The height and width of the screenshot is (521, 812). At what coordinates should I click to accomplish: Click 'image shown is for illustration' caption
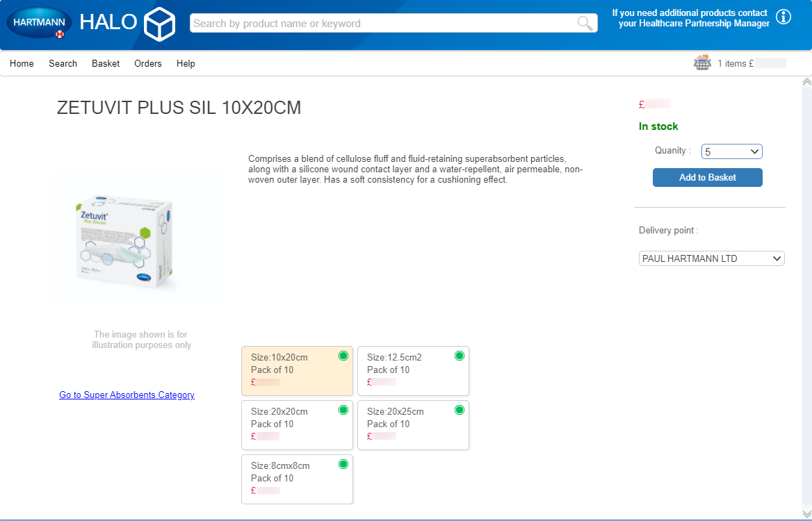click(x=141, y=340)
